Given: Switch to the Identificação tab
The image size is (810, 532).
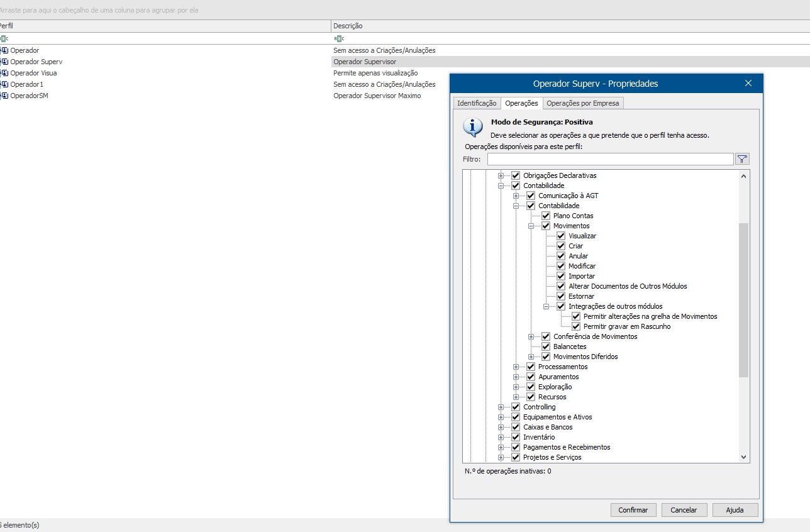Looking at the screenshot, I should coord(477,103).
